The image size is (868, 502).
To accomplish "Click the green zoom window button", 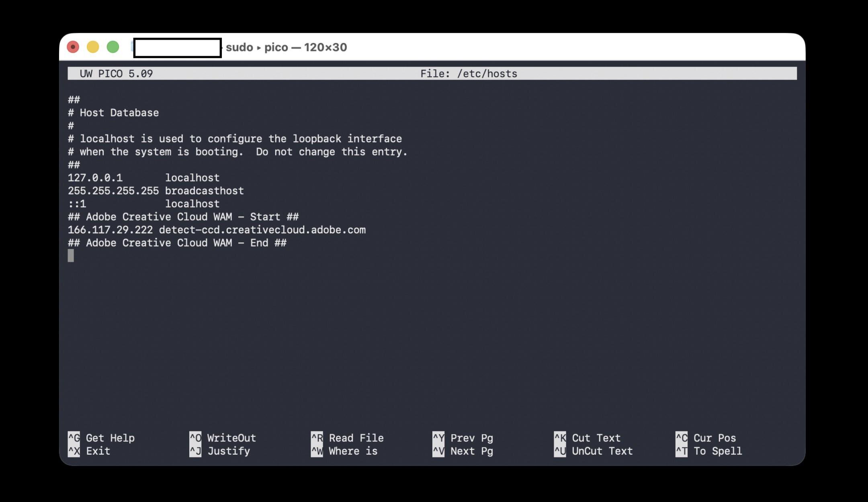I will (x=113, y=47).
